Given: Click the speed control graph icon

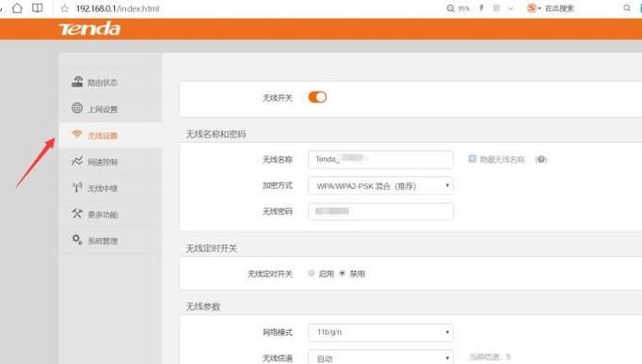Looking at the screenshot, I should [77, 161].
